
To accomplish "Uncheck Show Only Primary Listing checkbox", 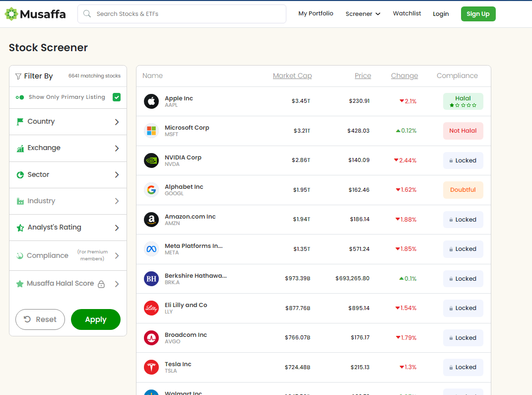I will 116,97.
